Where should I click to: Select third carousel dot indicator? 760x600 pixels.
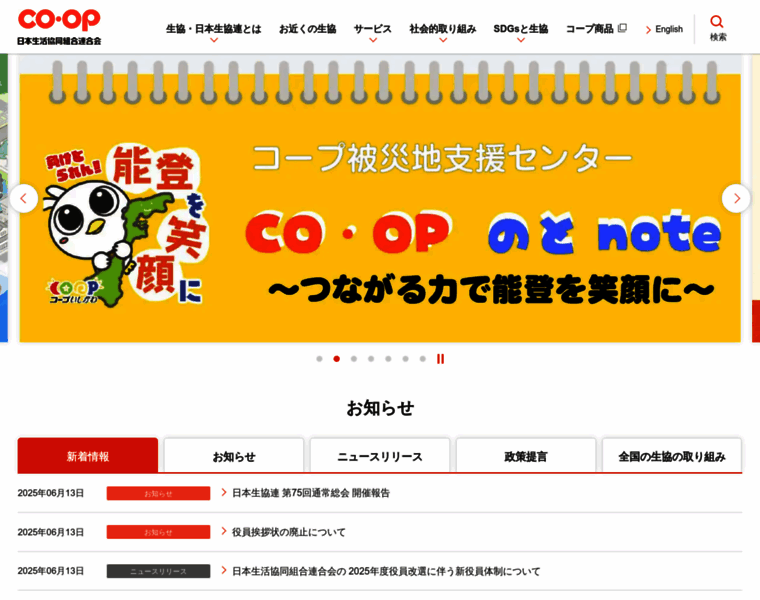pos(354,359)
